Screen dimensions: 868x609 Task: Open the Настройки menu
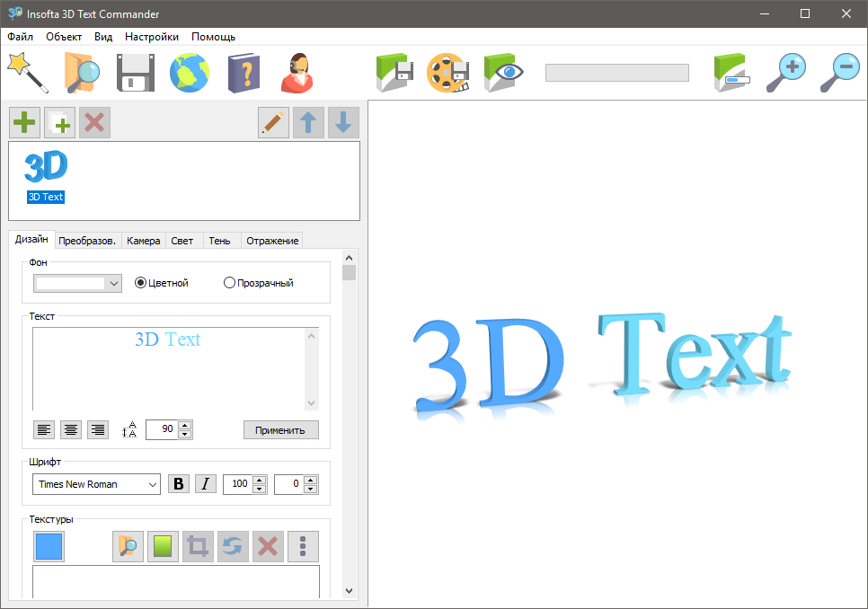[152, 37]
